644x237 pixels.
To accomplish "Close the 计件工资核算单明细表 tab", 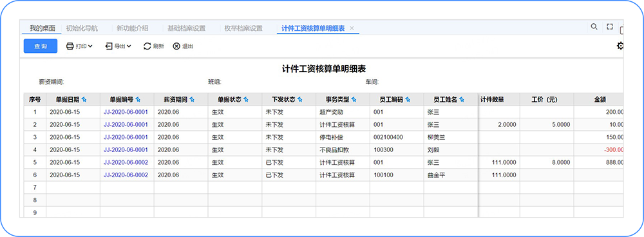I will [x=352, y=28].
